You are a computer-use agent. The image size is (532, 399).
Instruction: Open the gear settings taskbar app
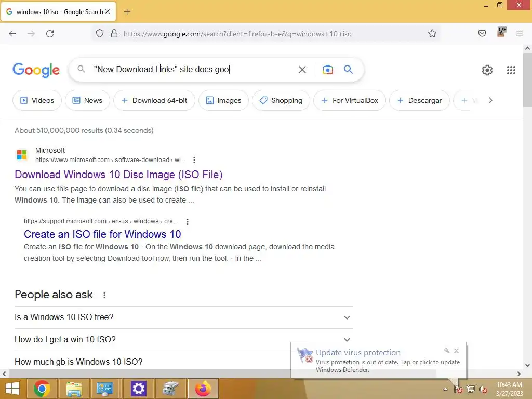pos(138,389)
